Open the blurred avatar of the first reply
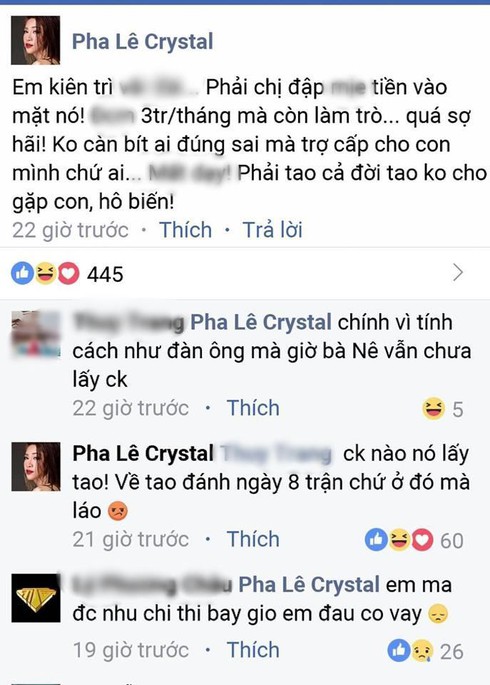This screenshot has width=490, height=685. 35,334
